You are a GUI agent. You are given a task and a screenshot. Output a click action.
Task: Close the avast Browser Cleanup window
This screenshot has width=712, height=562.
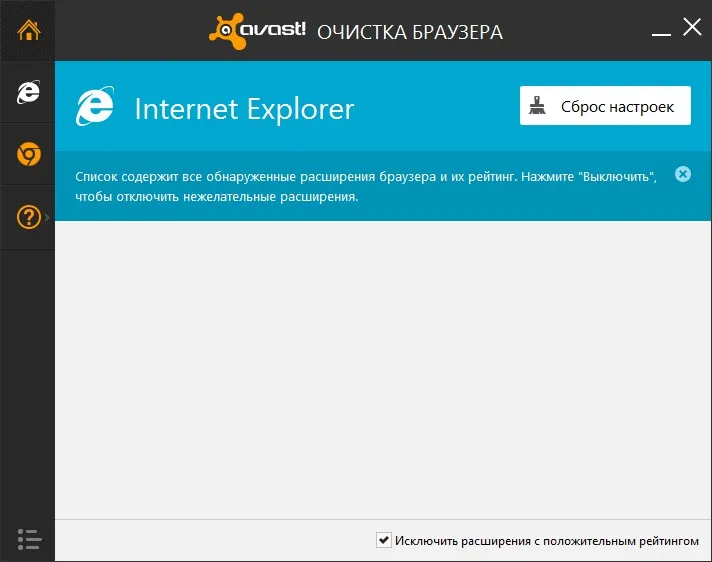tap(692, 27)
